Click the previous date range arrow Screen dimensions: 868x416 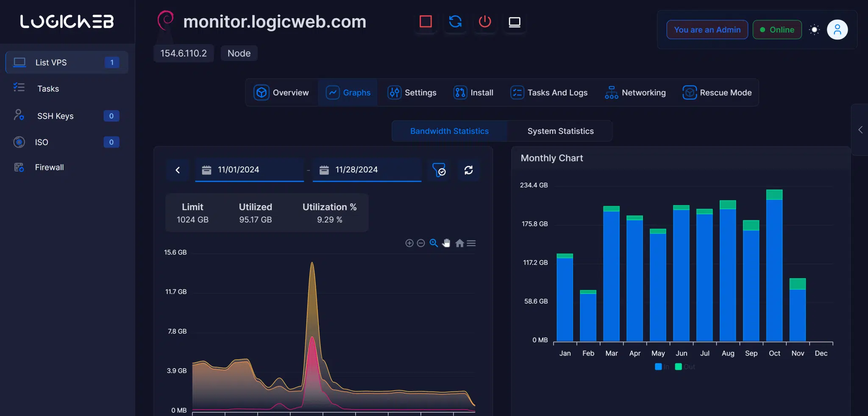(178, 170)
